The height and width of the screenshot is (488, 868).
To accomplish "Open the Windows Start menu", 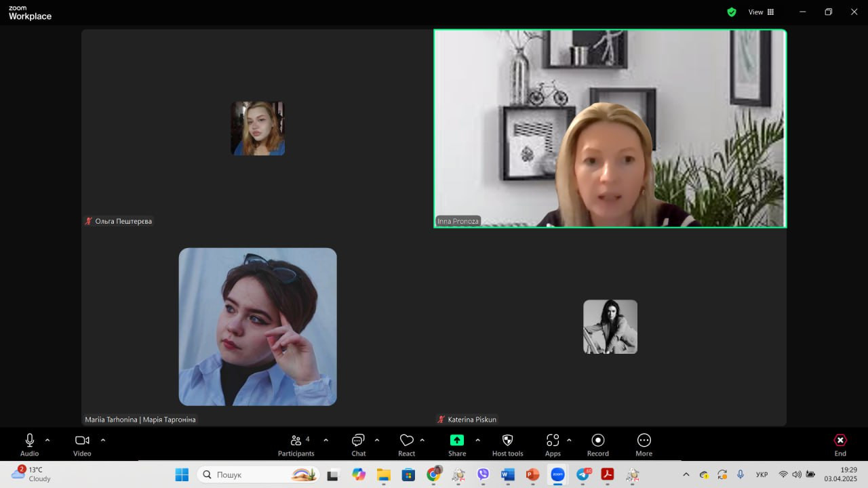I will point(182,474).
